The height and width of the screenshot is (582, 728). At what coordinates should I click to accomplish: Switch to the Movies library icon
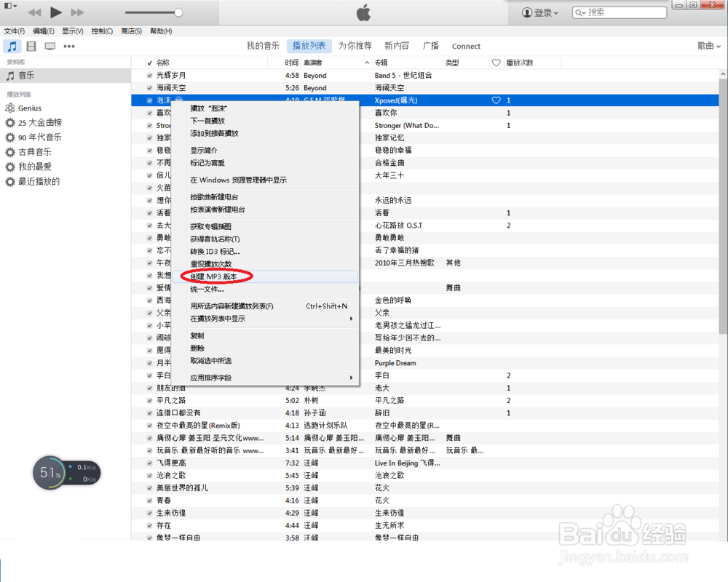coord(31,46)
